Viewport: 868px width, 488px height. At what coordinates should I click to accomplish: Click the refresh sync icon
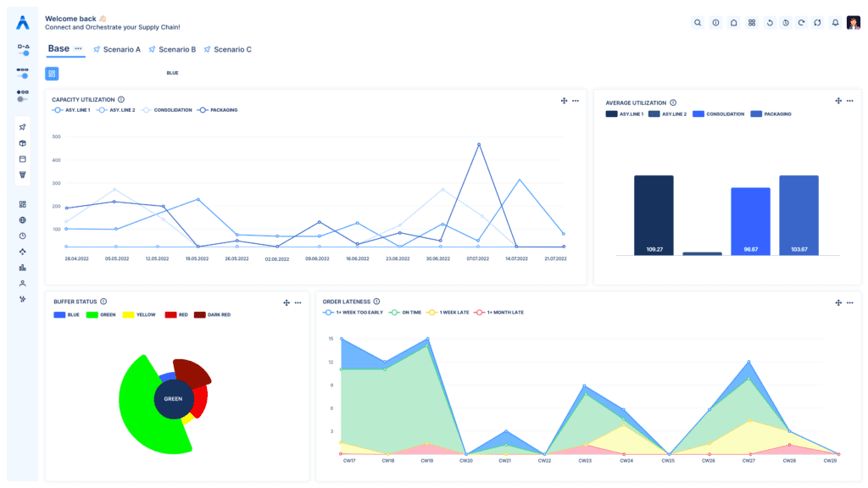point(817,23)
